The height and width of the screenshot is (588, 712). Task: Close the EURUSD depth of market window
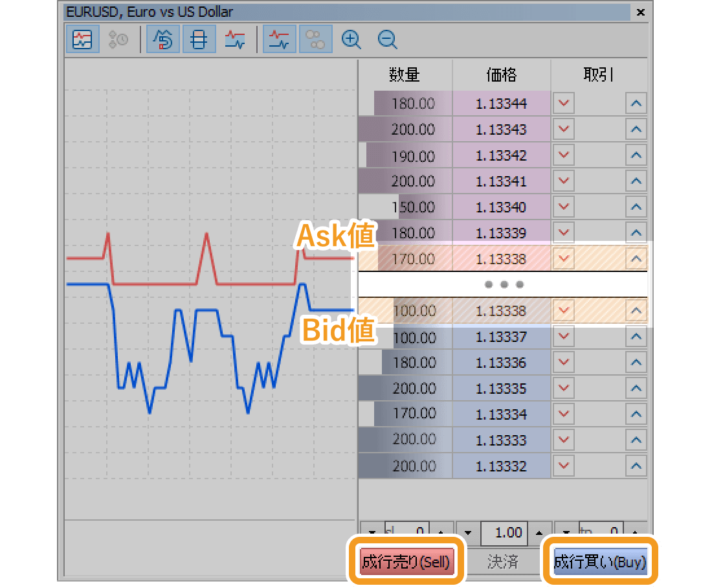[x=641, y=12]
